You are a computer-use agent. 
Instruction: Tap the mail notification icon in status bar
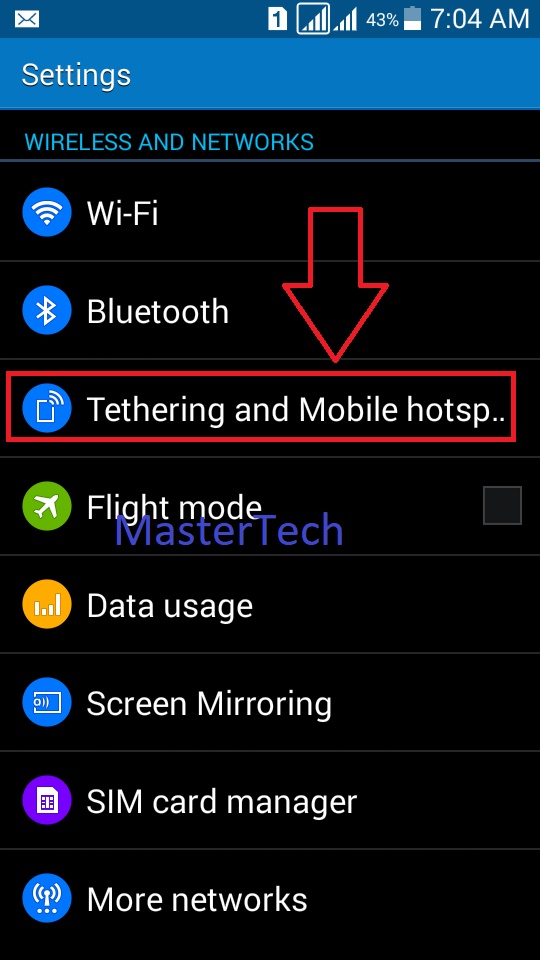26,20
